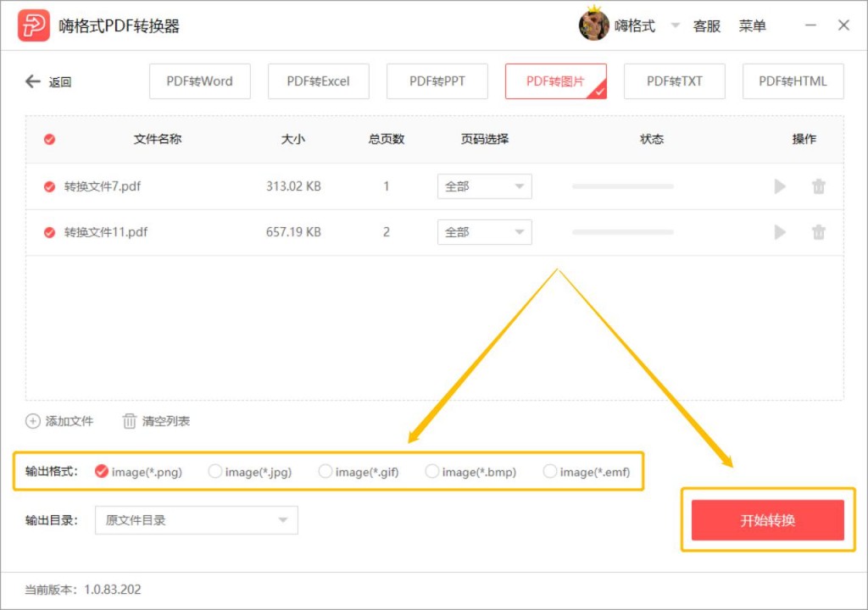Click the 大小 column header

tap(292, 139)
